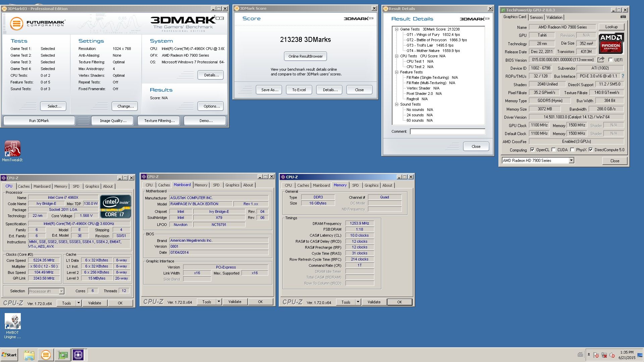
Task: Click the Intel Core i7 logo in CPU-Z
Action: tap(115, 206)
